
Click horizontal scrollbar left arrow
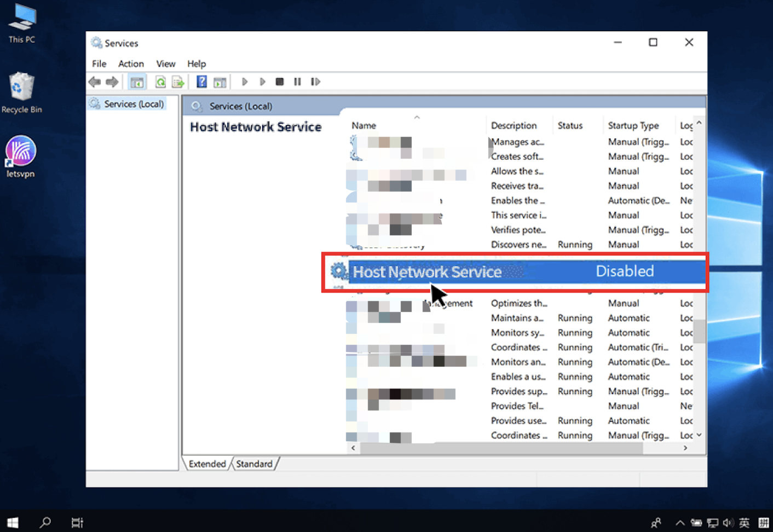click(x=353, y=448)
